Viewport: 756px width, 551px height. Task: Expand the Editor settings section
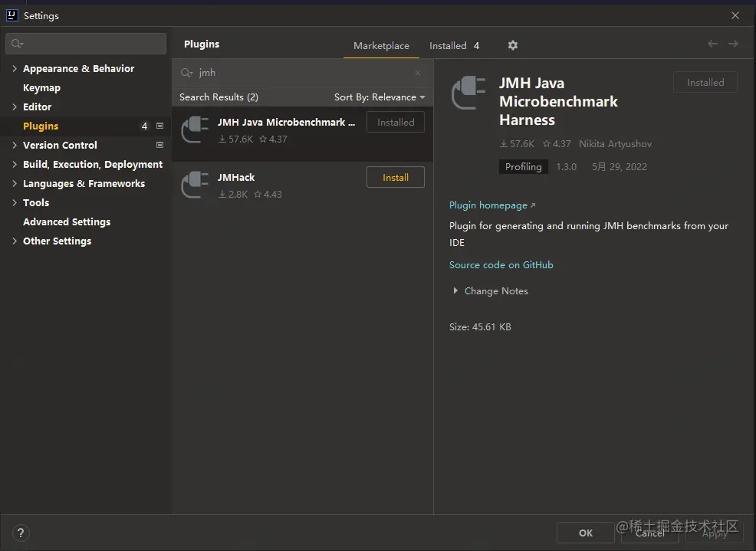click(15, 107)
